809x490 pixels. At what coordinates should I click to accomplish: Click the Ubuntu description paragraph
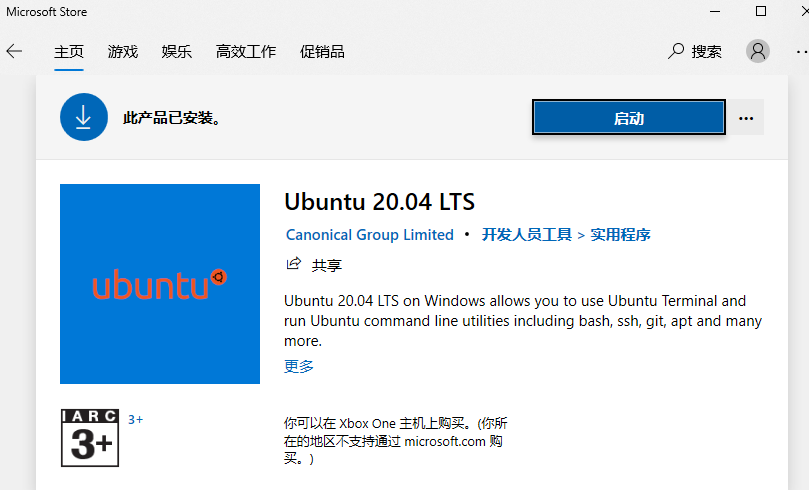[523, 320]
